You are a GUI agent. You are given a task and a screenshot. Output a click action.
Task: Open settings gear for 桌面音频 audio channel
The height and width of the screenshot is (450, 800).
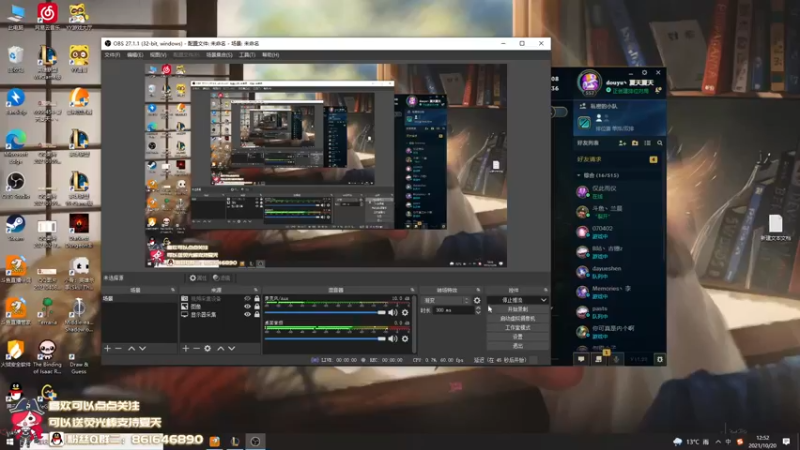[x=405, y=339]
